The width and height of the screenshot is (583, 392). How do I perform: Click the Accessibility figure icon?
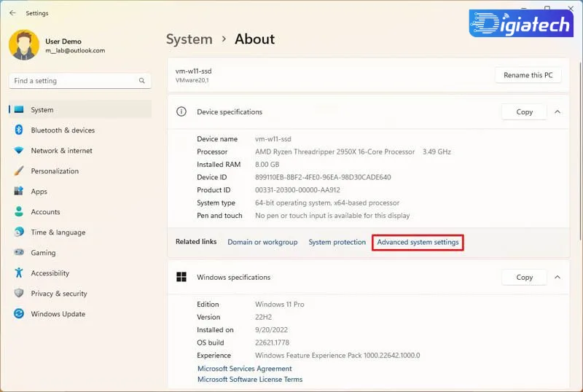(x=19, y=273)
